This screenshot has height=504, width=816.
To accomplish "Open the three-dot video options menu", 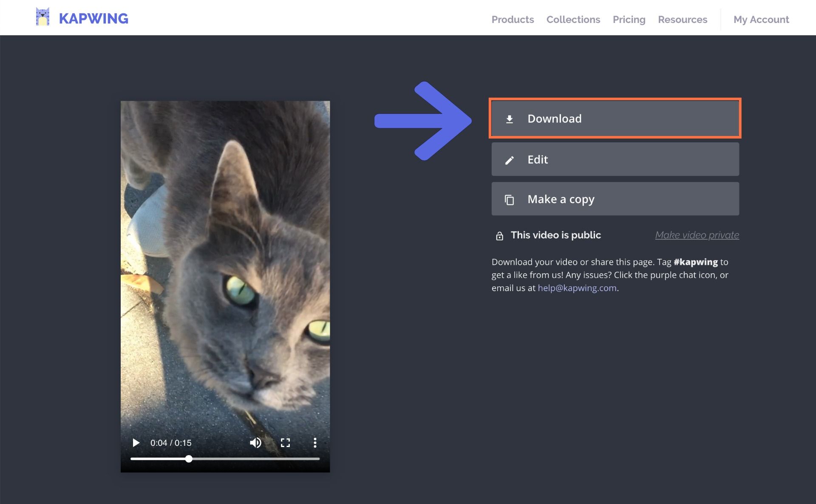I will (x=315, y=443).
